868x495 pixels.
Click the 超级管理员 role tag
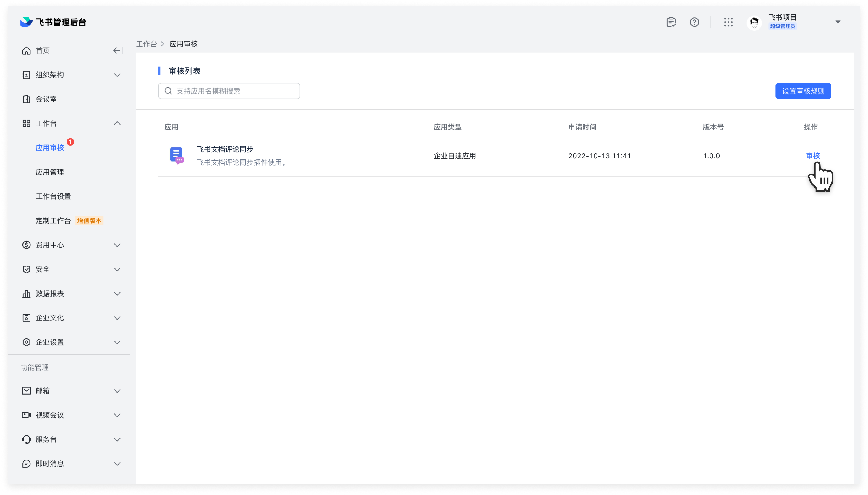(x=782, y=26)
